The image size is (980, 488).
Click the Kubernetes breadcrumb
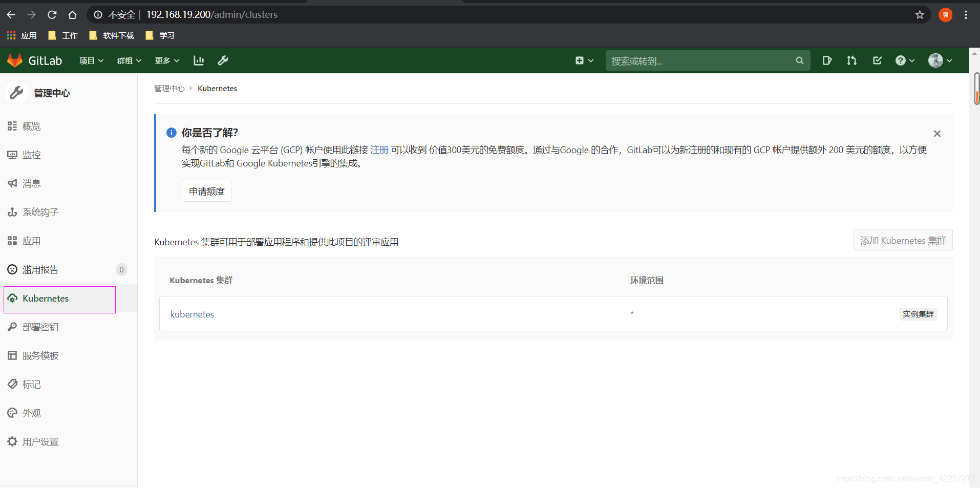tap(217, 88)
